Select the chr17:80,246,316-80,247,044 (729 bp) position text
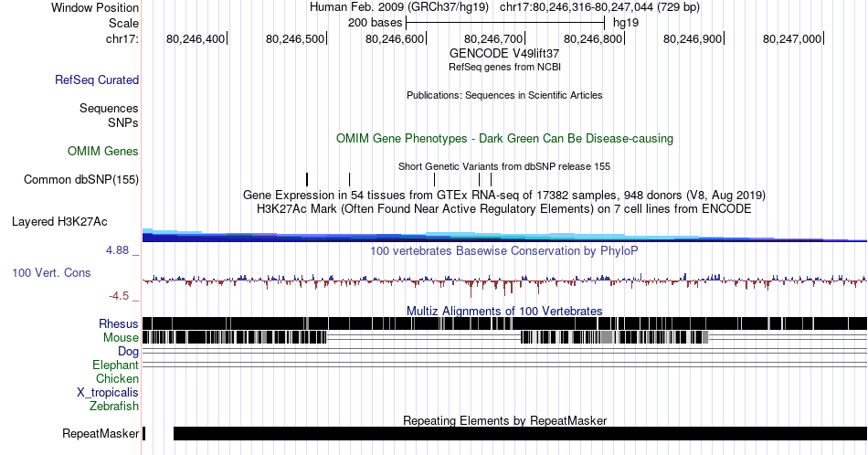Viewport: 868px width, 455px height. [x=599, y=7]
